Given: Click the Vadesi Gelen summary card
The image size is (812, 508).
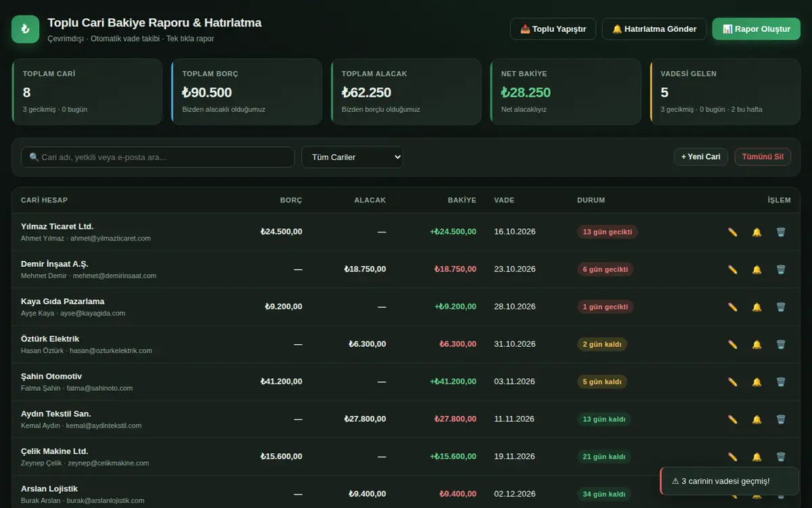Looking at the screenshot, I should click(x=725, y=91).
